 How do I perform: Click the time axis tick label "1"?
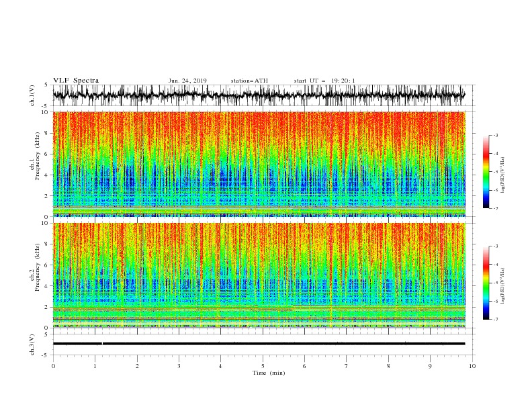tap(95, 366)
